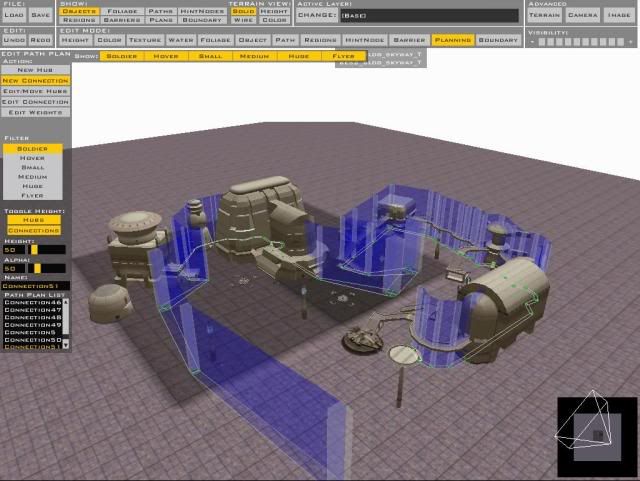The height and width of the screenshot is (481, 640).
Task: Toggle Small in the Show bar
Action: (x=210, y=56)
